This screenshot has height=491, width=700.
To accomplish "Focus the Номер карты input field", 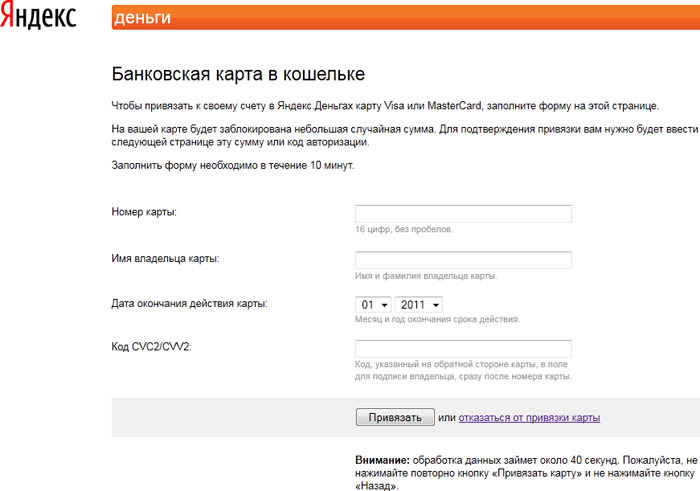I will coord(463,213).
